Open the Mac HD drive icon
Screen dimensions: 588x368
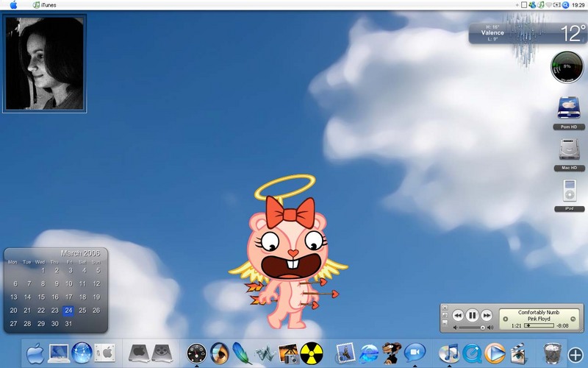point(569,149)
